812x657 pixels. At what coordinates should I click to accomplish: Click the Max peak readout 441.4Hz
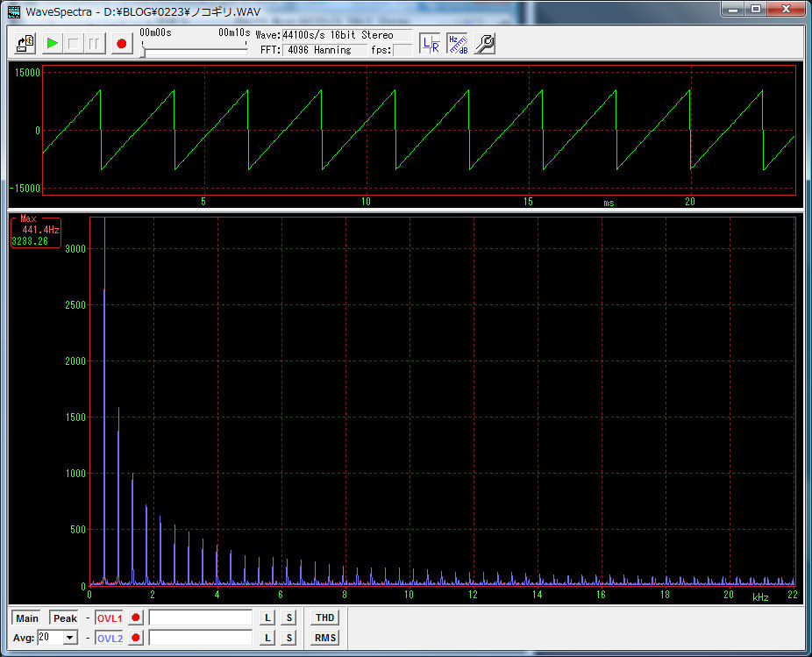40,230
